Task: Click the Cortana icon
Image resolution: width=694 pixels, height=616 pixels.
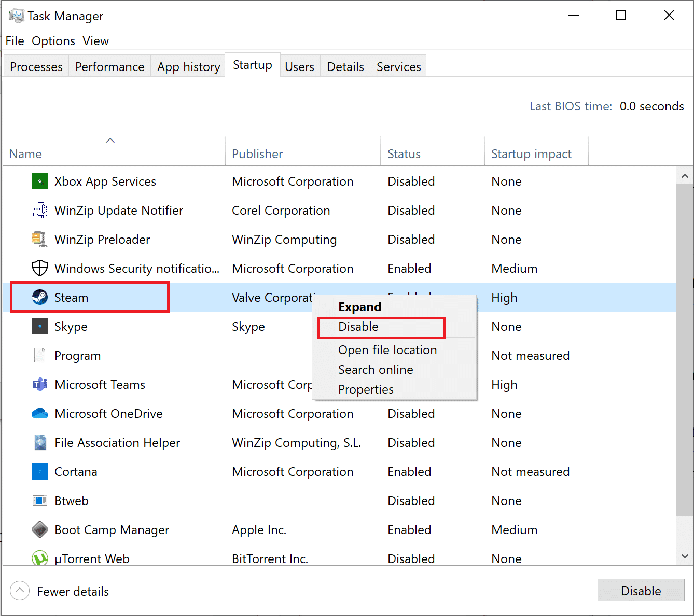Action: pyautogui.click(x=40, y=471)
